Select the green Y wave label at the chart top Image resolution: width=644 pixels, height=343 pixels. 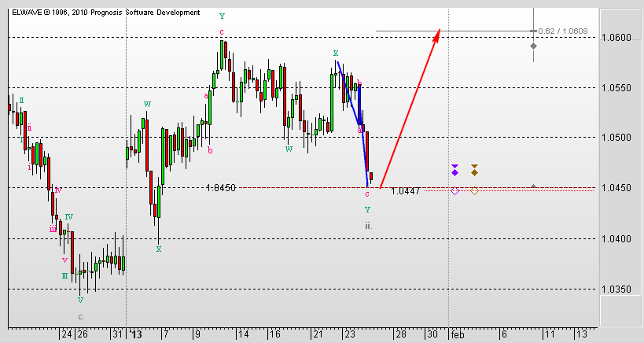222,17
